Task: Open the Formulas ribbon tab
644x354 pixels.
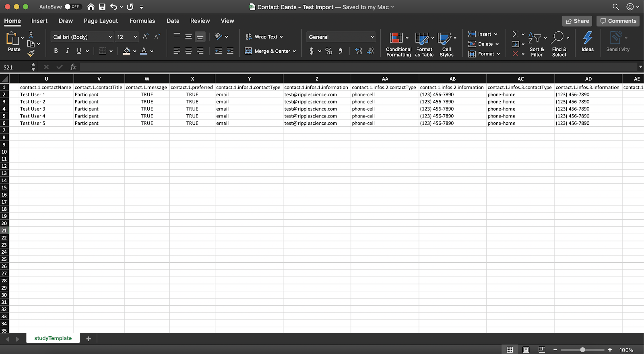Action: 142,21
